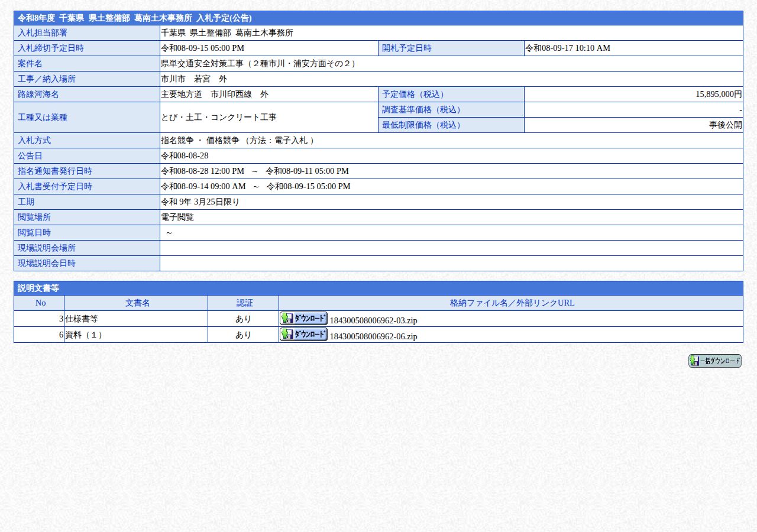Click the 一括ダウンロード bulk download button
Screen dimensions: 757x532
[x=715, y=361]
